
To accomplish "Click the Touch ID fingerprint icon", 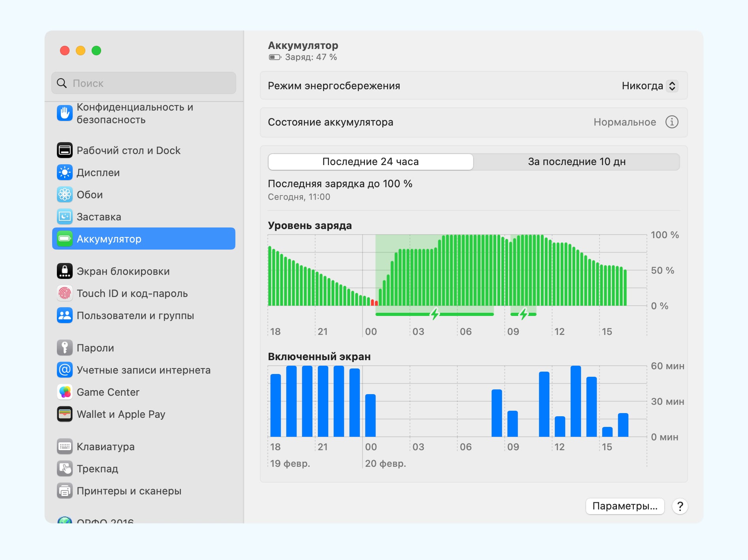I will [x=65, y=293].
